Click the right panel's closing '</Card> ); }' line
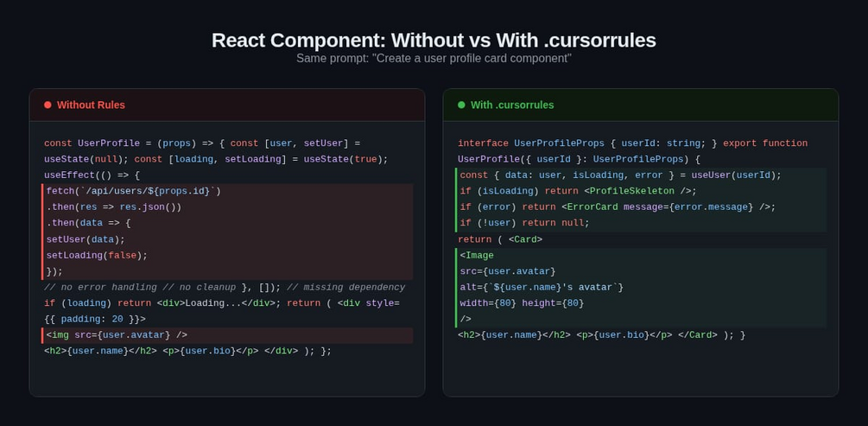This screenshot has height=426, width=868. [602, 335]
